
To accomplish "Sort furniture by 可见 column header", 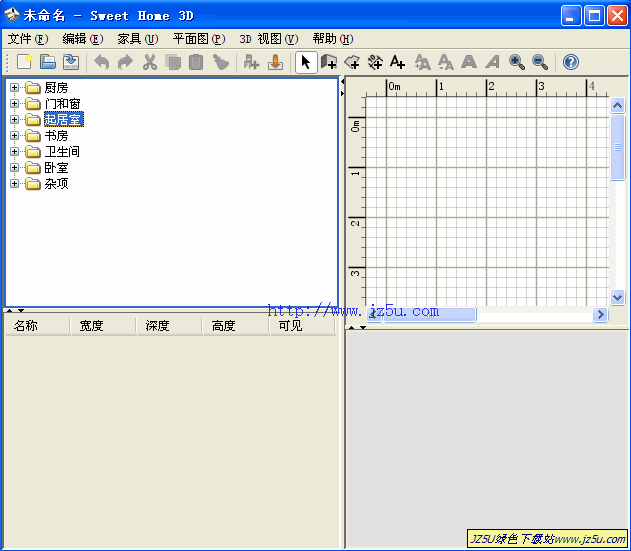I will [303, 326].
